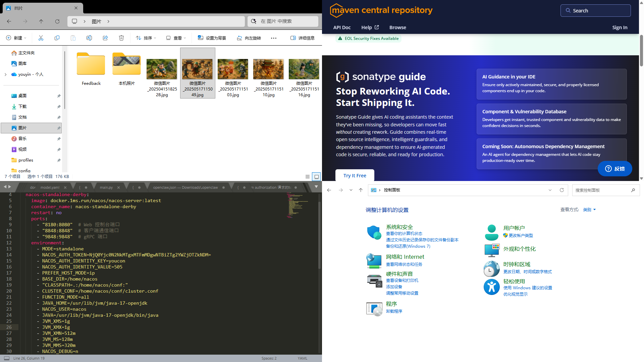Click the Share icon in Explorer toolbar
This screenshot has height=362, width=644.
[x=105, y=38]
